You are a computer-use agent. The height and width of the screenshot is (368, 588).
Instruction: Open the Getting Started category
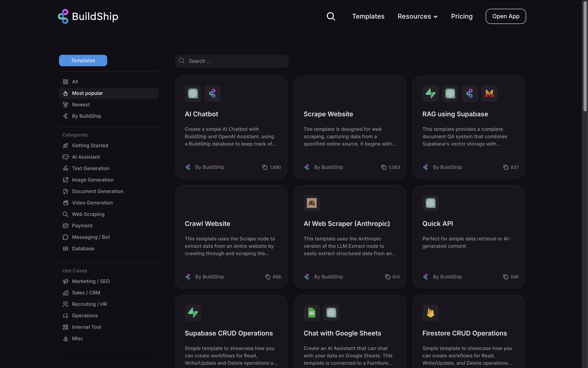point(109,146)
